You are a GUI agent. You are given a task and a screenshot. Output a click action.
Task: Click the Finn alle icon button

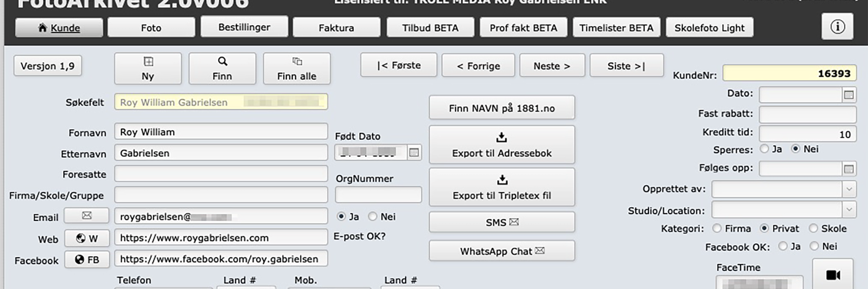(x=297, y=69)
